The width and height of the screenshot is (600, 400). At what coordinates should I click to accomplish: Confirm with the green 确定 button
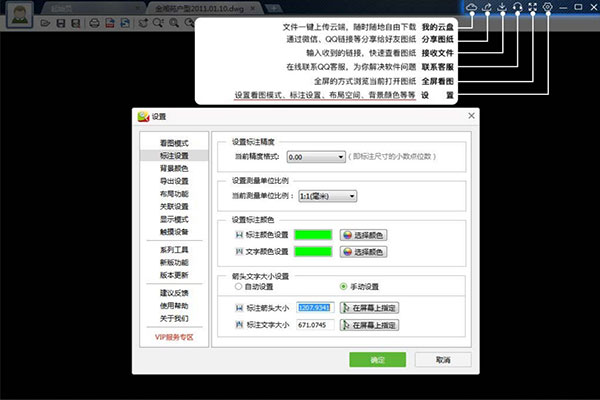[377, 360]
